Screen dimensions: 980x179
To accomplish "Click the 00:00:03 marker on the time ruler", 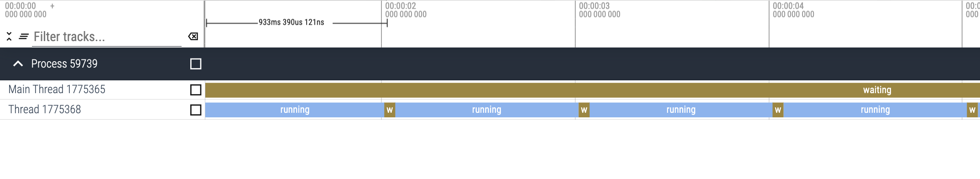I will [x=594, y=10].
